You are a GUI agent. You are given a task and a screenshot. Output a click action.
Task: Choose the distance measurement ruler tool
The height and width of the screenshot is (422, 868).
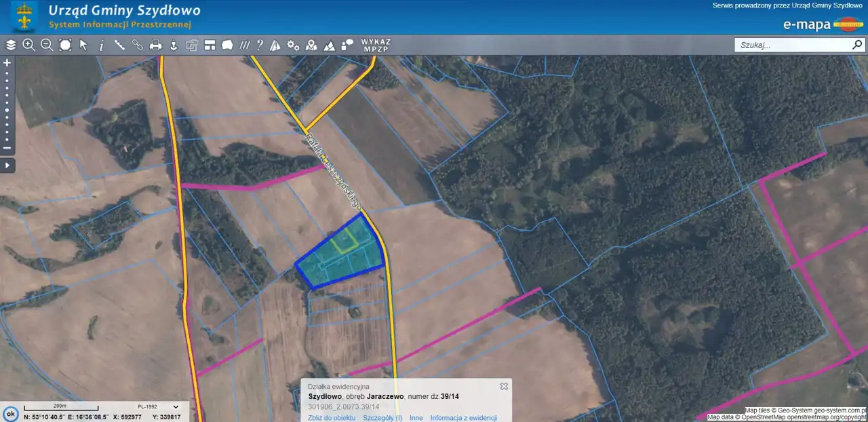coord(119,45)
